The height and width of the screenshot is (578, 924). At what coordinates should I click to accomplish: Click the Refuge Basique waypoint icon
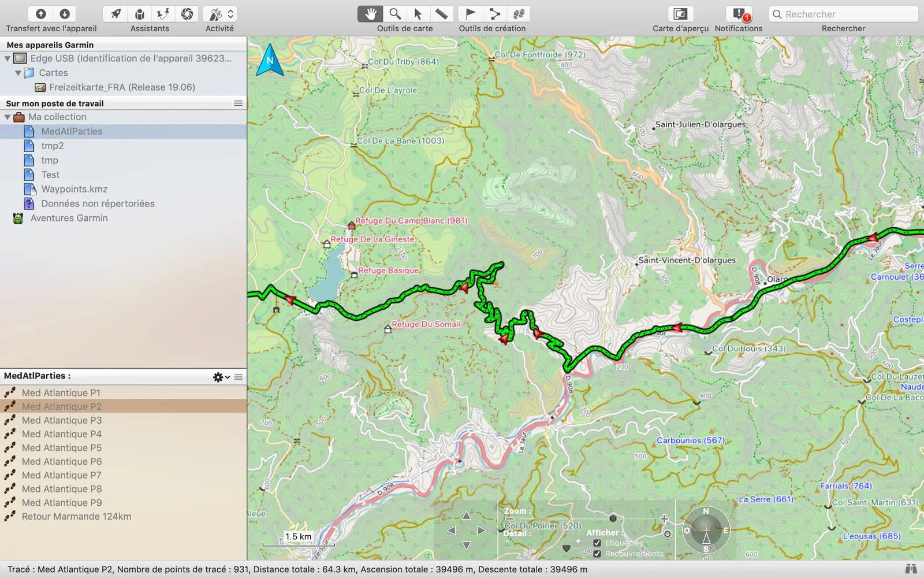pos(355,275)
